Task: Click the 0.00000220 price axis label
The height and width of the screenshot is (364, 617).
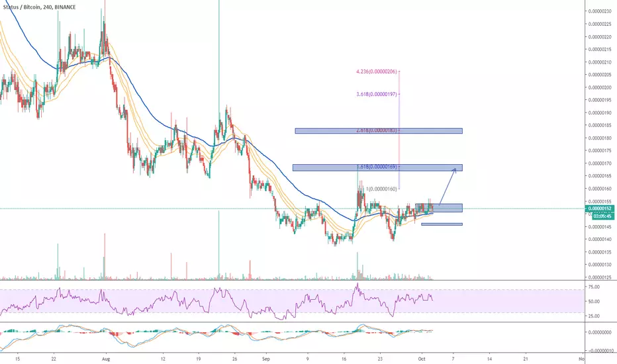Action: tap(600, 37)
